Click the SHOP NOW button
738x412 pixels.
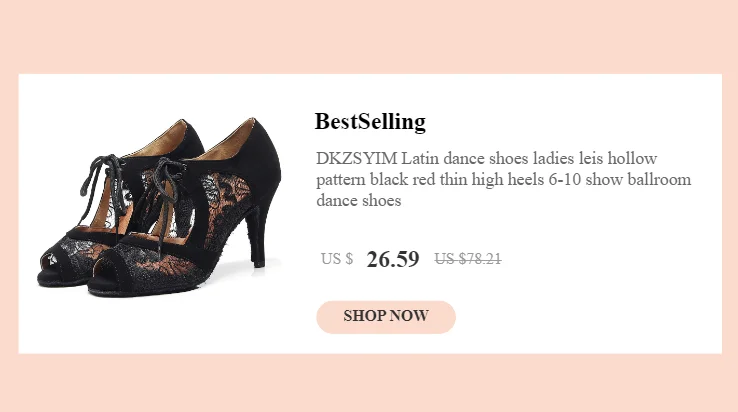(x=386, y=316)
